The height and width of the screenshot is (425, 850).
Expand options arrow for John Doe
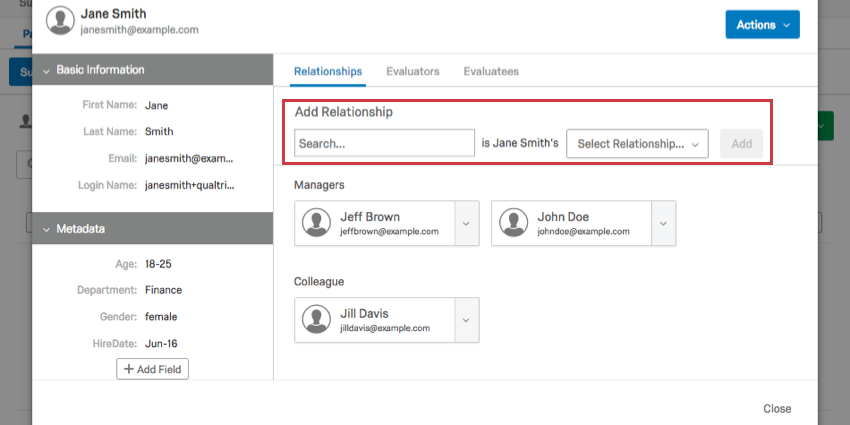[663, 222]
